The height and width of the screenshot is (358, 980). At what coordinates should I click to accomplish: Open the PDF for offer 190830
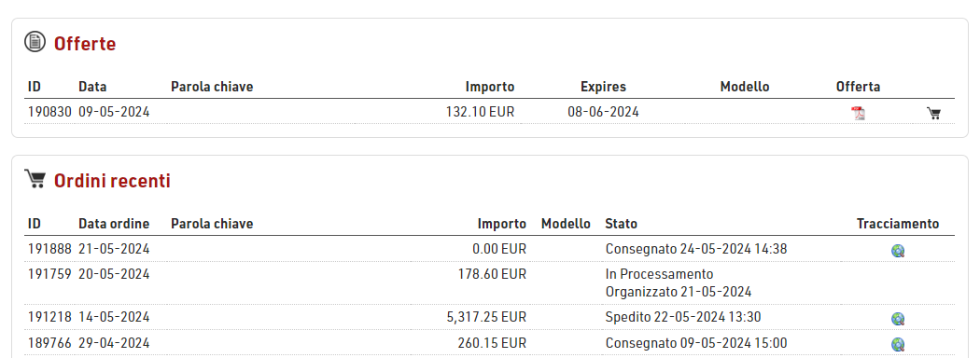point(858,113)
